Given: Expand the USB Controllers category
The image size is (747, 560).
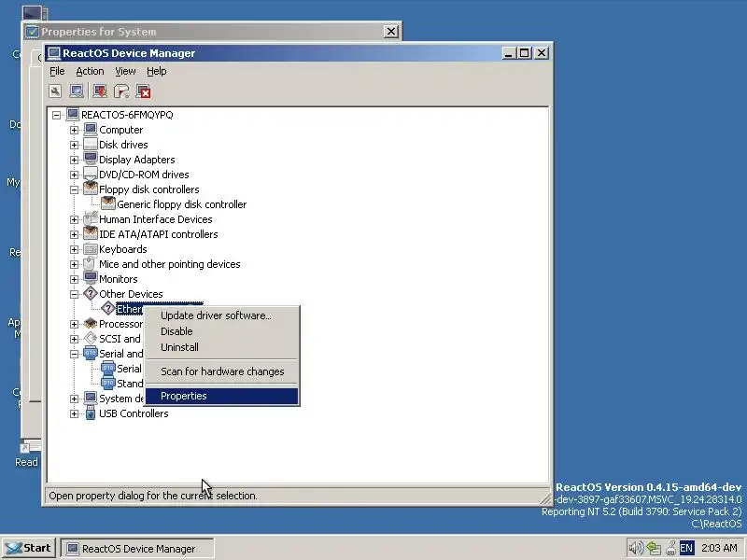Looking at the screenshot, I should 74,413.
